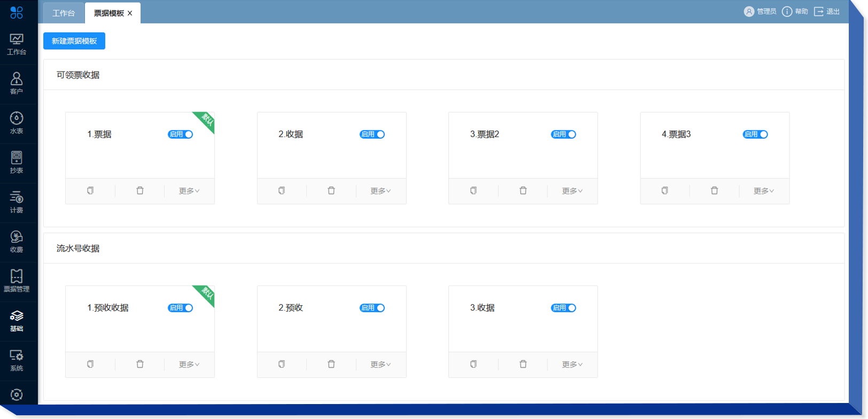Delete the 2.预收 template

tap(331, 364)
